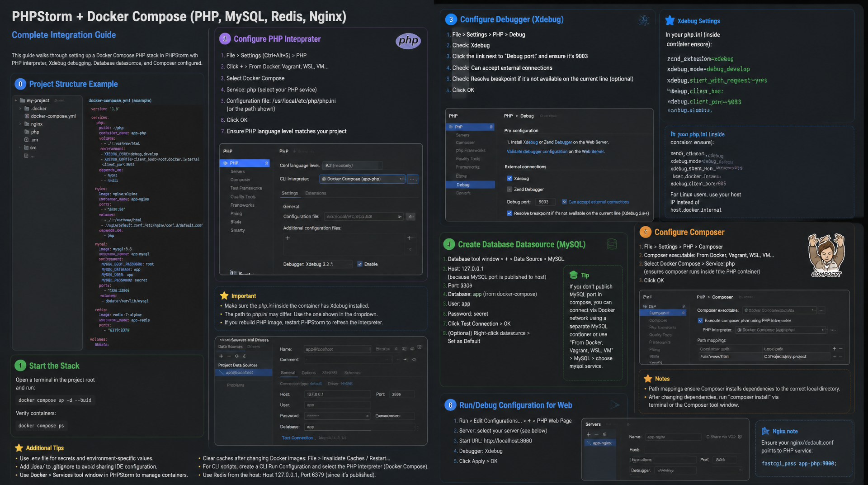Switch to the Extensions tab in PHP settings
The height and width of the screenshot is (485, 868).
click(x=316, y=193)
